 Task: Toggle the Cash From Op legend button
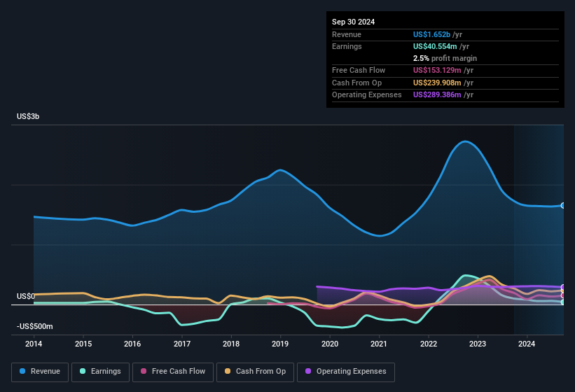click(255, 372)
